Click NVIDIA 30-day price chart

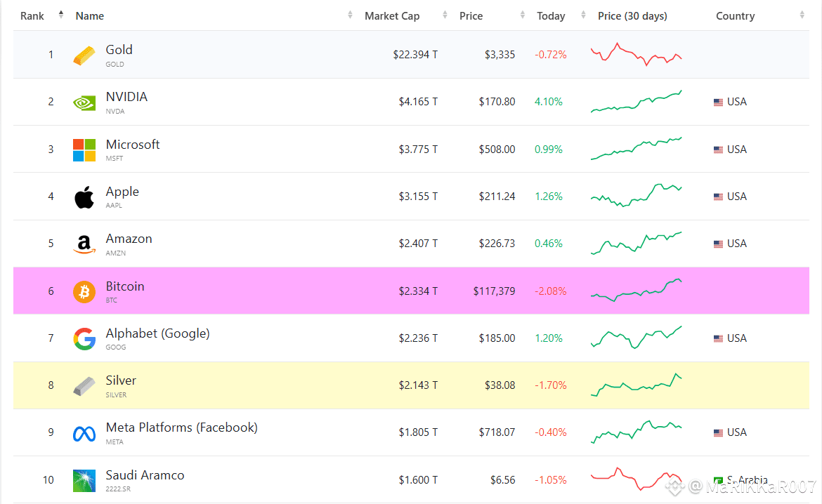click(636, 101)
